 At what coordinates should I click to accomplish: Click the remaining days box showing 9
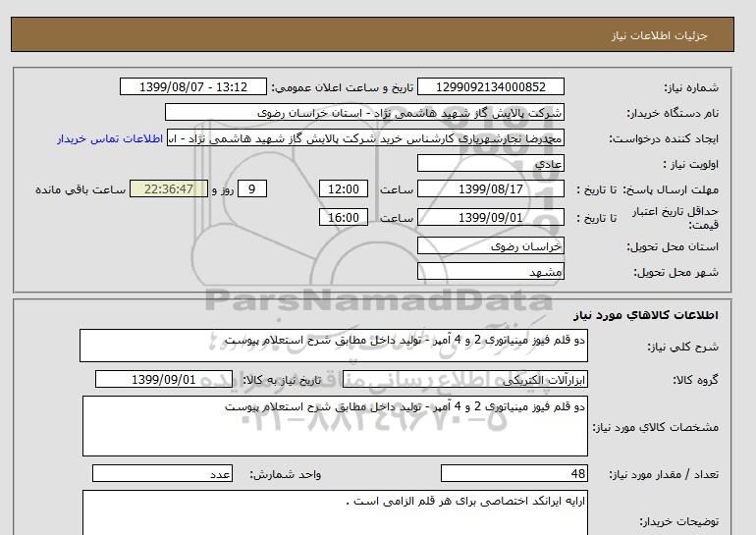tap(252, 189)
